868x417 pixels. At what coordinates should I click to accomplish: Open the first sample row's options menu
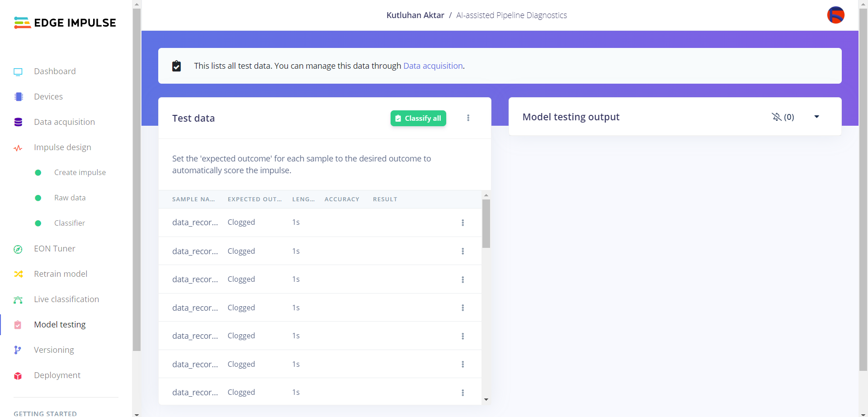[x=462, y=223]
